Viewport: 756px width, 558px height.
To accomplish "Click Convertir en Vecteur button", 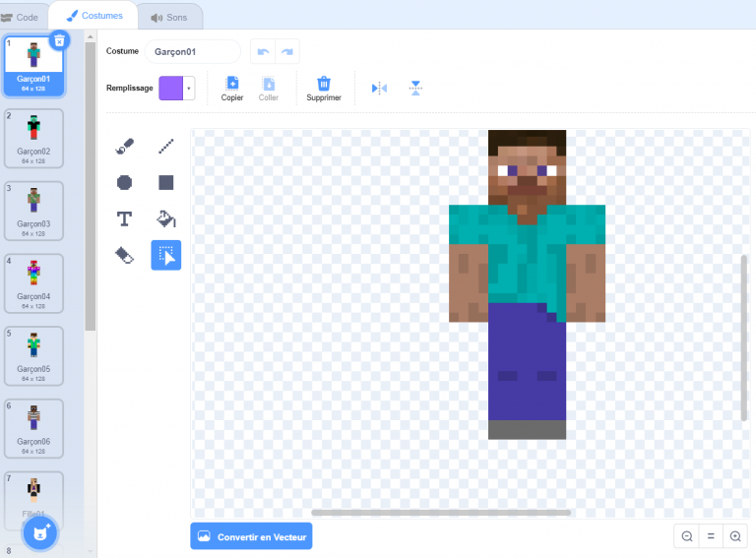I will coord(251,536).
